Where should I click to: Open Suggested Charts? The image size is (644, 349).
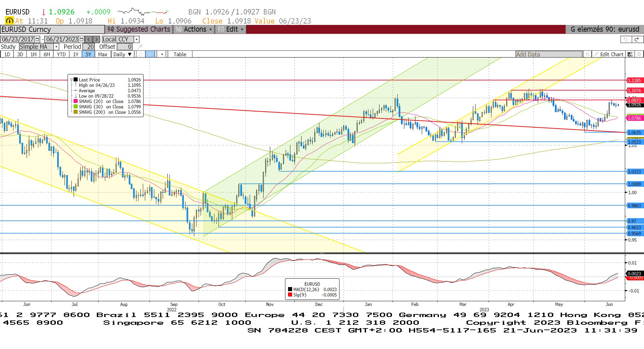point(139,29)
